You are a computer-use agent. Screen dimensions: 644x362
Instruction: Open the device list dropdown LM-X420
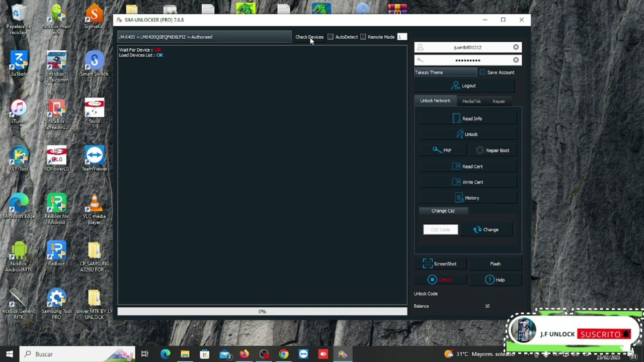point(204,37)
